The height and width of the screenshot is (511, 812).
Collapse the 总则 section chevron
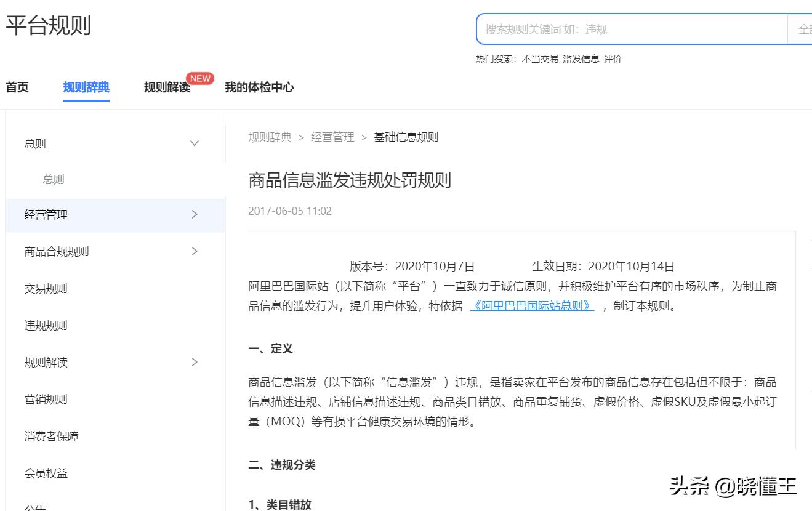click(x=194, y=143)
